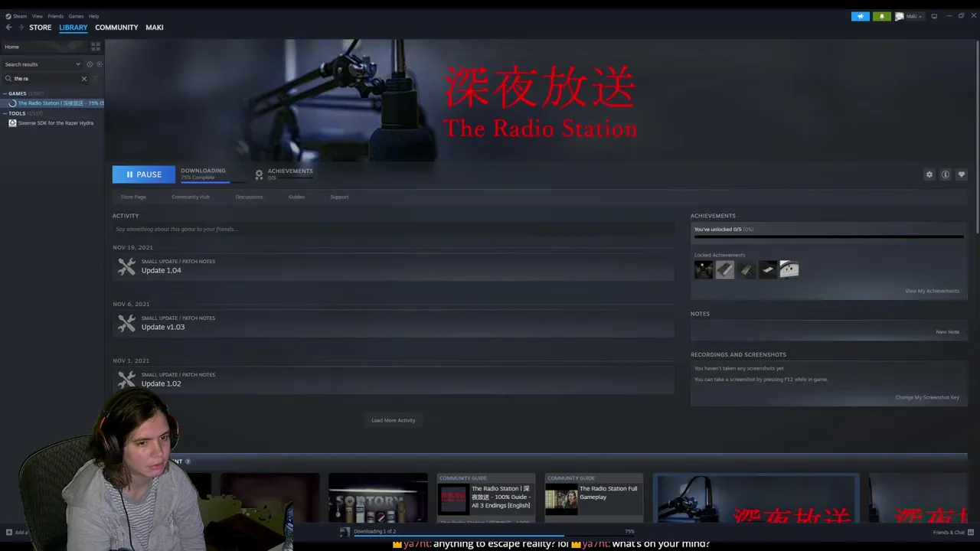The height and width of the screenshot is (551, 980).
Task: Open Update 1.02 patch notes
Action: pyautogui.click(x=393, y=380)
